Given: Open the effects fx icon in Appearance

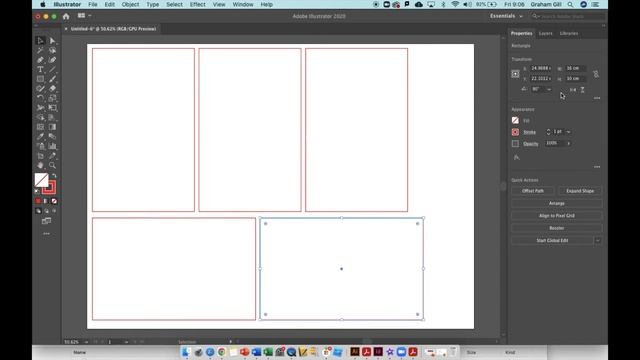Looking at the screenshot, I should (x=517, y=158).
